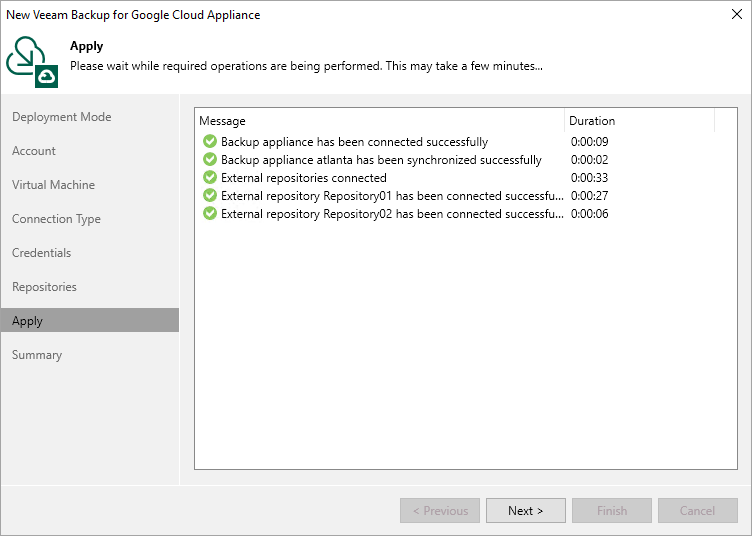Switch to Connection Type step
Image resolution: width=752 pixels, height=536 pixels.
pos(57,219)
